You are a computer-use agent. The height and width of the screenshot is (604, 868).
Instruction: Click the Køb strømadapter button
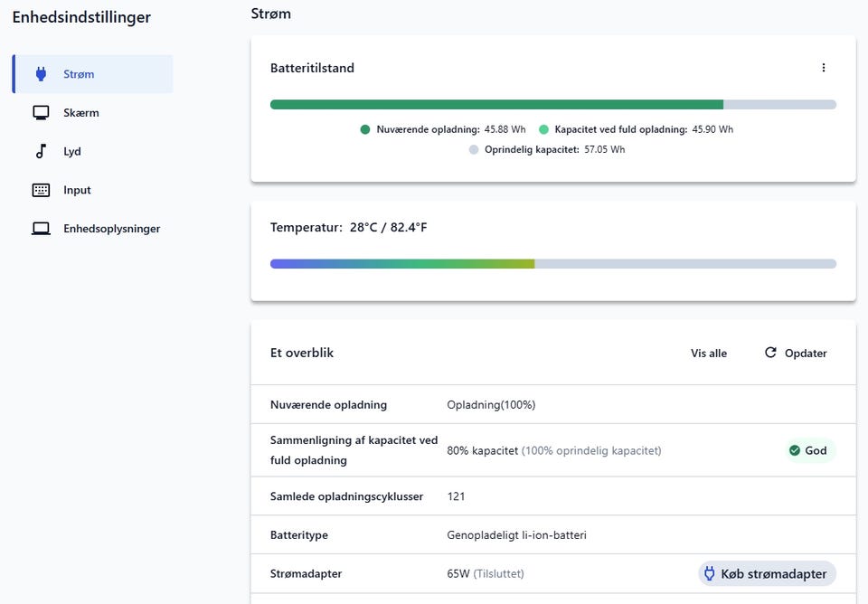(x=768, y=573)
